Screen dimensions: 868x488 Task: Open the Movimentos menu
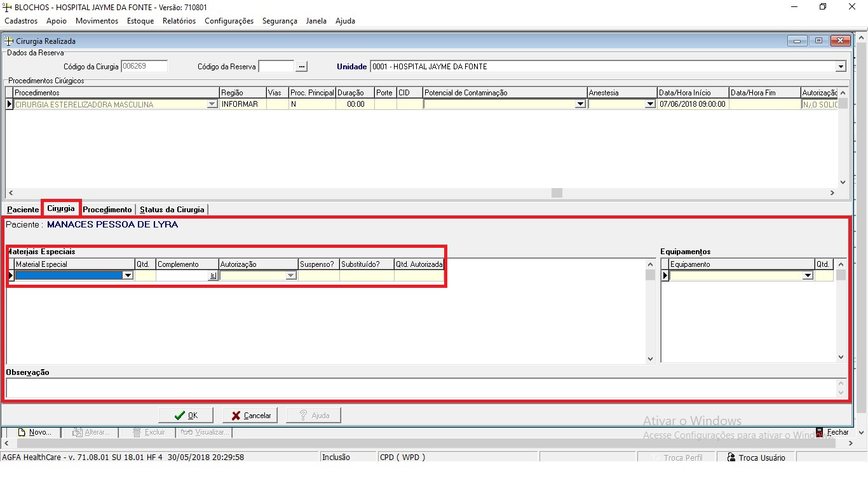pos(97,21)
